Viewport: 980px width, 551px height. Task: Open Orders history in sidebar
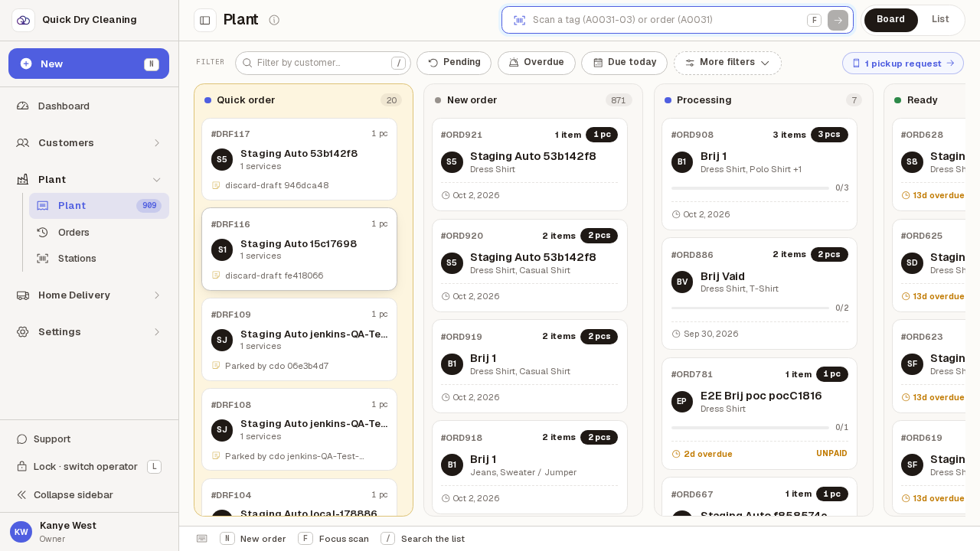[99, 232]
